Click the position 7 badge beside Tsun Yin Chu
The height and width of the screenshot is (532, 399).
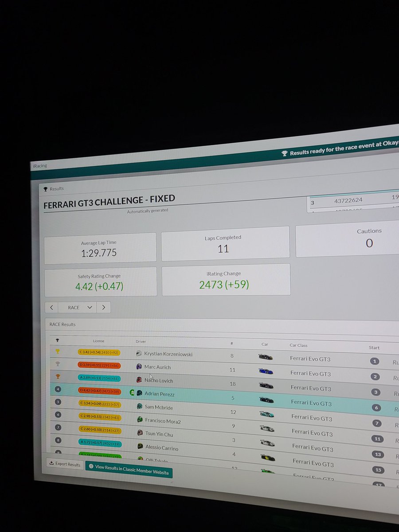pos(59,427)
